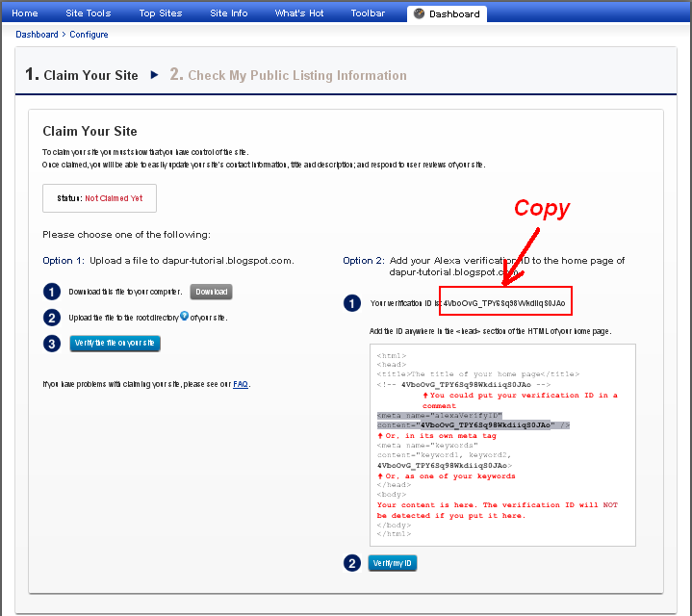Open the Site Tools menu

point(89,13)
